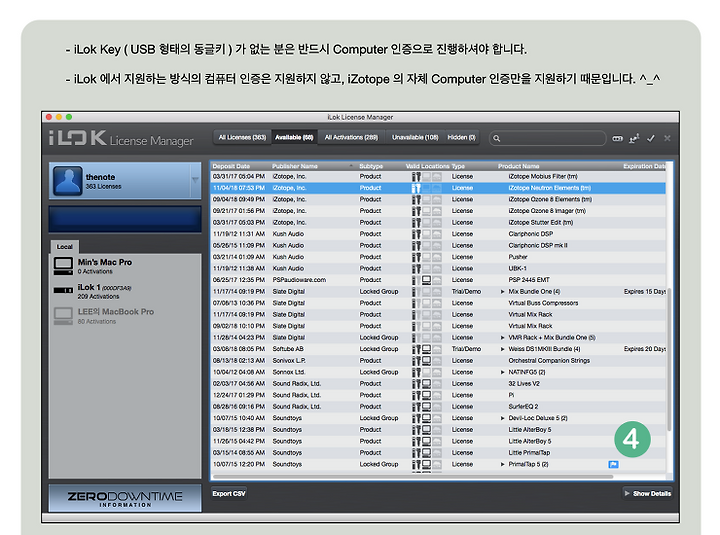Select the iZotope Neutron Elements (tm) row

tap(439, 188)
